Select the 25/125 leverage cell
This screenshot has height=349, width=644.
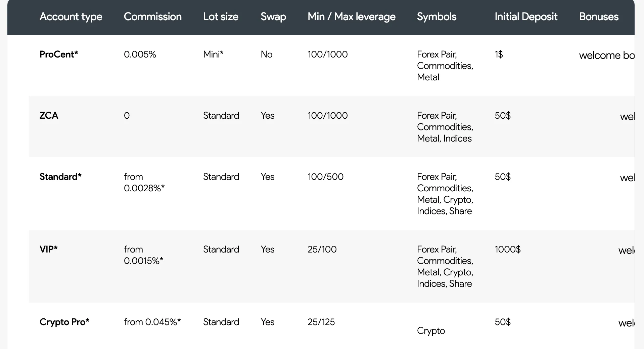(x=321, y=322)
